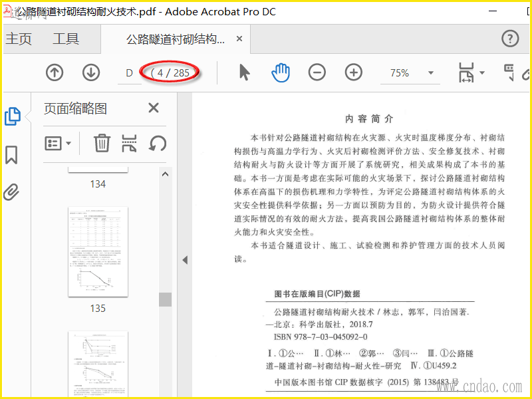Click the 图书在版编目(CIP)数据 heading

pyautogui.click(x=317, y=294)
